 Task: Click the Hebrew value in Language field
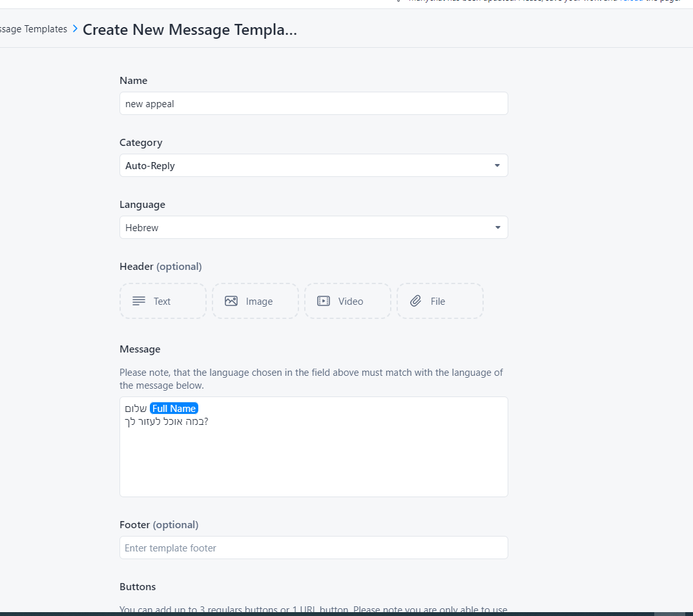click(x=142, y=228)
